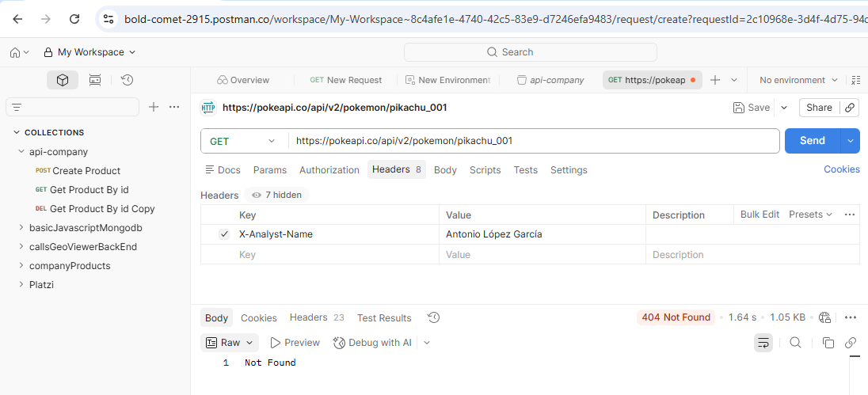Open the Debug with AI dropdown chevron

[427, 343]
